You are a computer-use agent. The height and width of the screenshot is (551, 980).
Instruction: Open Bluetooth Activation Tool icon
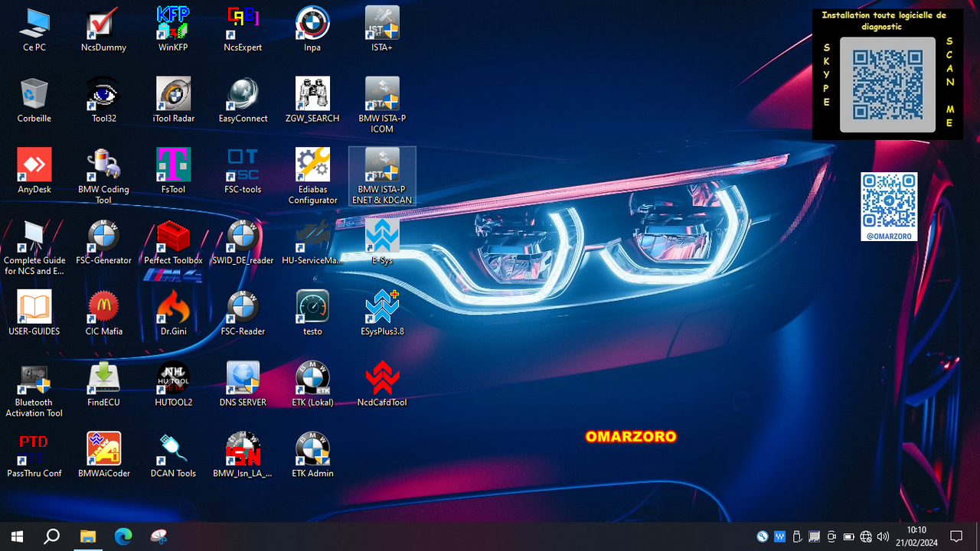click(x=34, y=390)
